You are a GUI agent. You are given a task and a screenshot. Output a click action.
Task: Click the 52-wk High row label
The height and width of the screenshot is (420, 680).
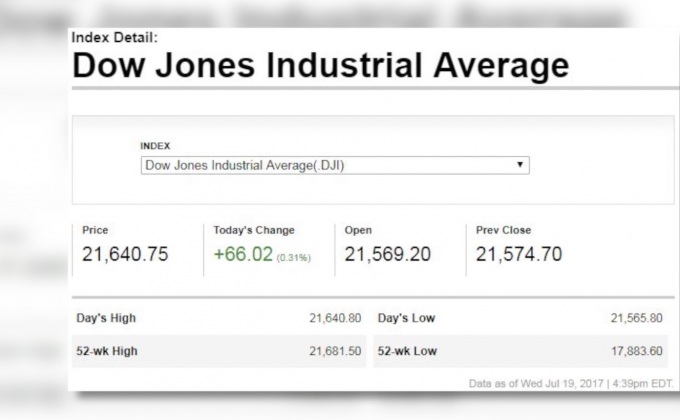(106, 351)
